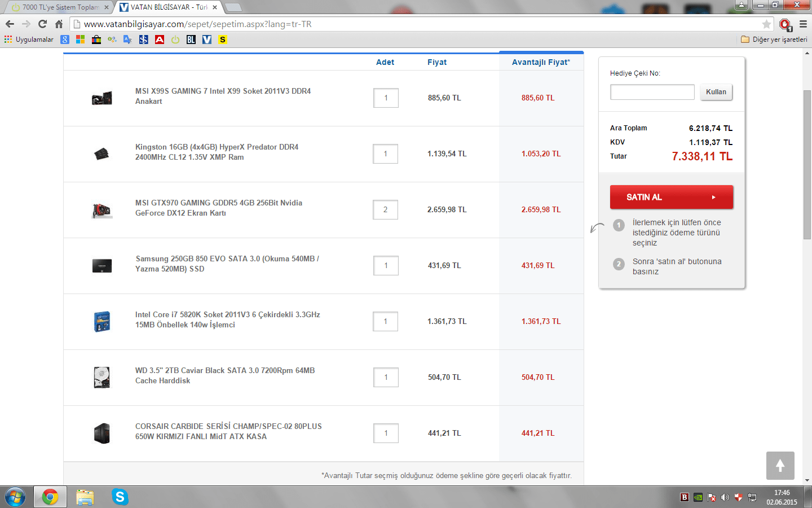Open the yellow S bookmark icon

[x=223, y=40]
